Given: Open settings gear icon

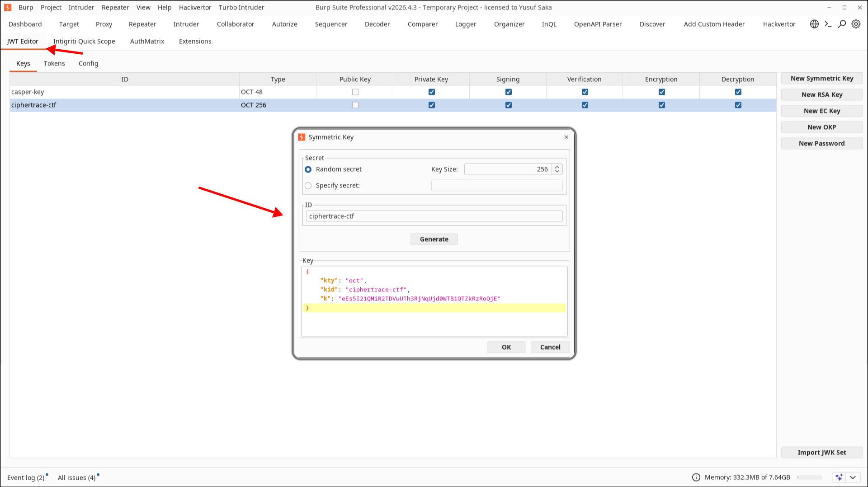Looking at the screenshot, I should [856, 24].
